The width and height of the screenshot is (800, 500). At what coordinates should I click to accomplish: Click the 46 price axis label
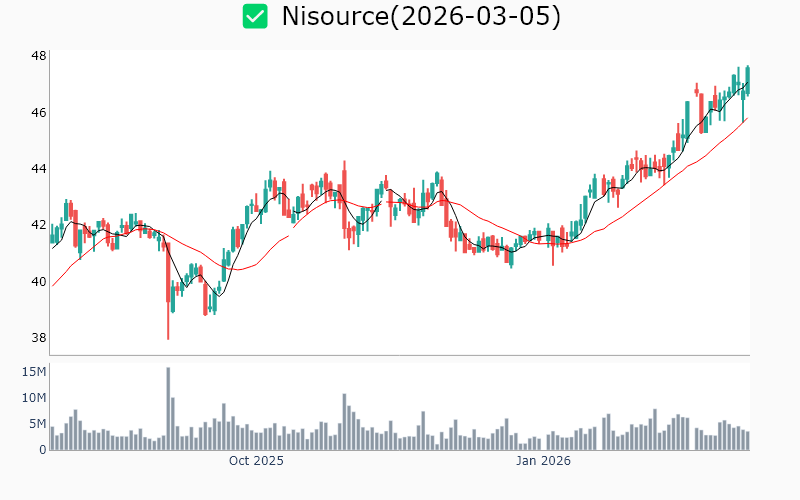click(x=38, y=112)
